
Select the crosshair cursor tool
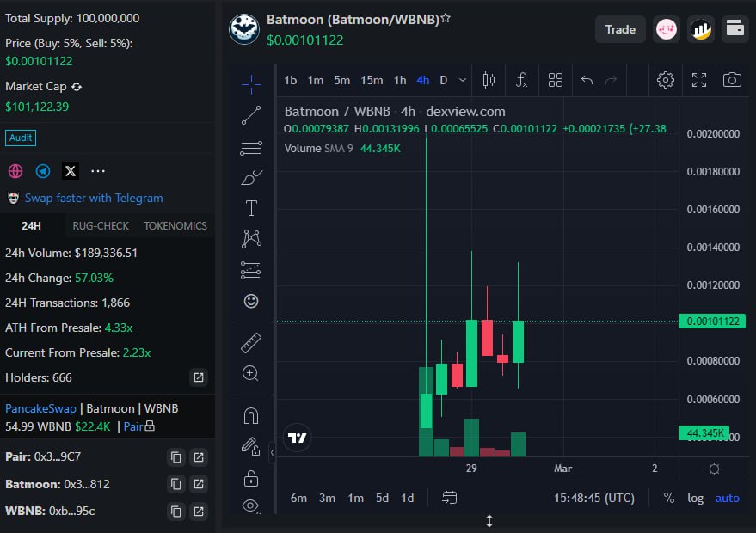point(251,85)
